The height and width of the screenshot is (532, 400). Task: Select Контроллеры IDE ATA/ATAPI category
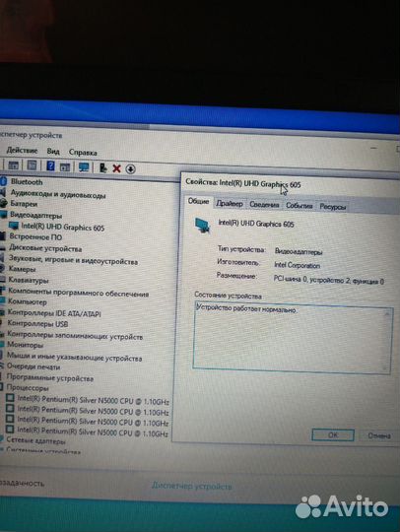pos(54,313)
